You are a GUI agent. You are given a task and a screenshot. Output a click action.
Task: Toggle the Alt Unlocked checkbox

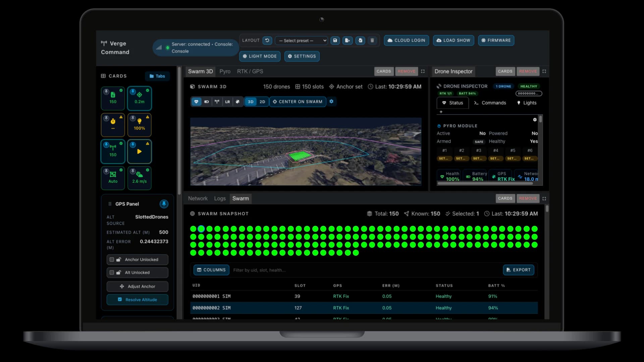(x=112, y=273)
